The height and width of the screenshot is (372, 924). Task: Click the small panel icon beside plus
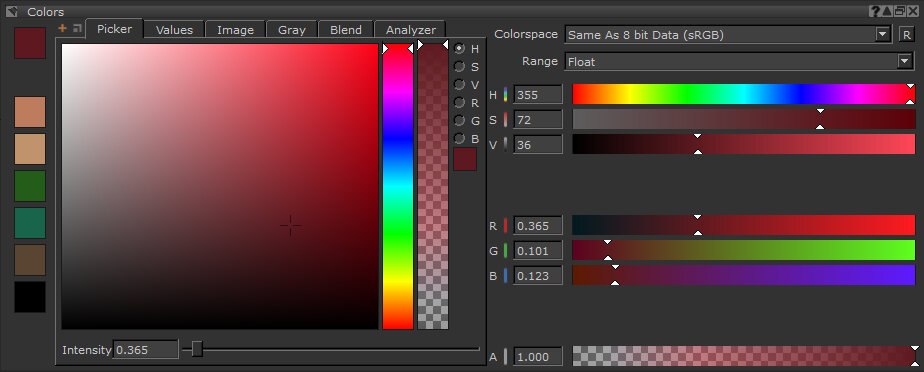click(77, 28)
